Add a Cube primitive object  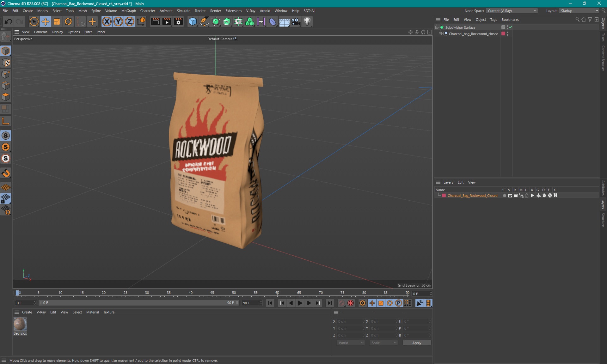(193, 21)
